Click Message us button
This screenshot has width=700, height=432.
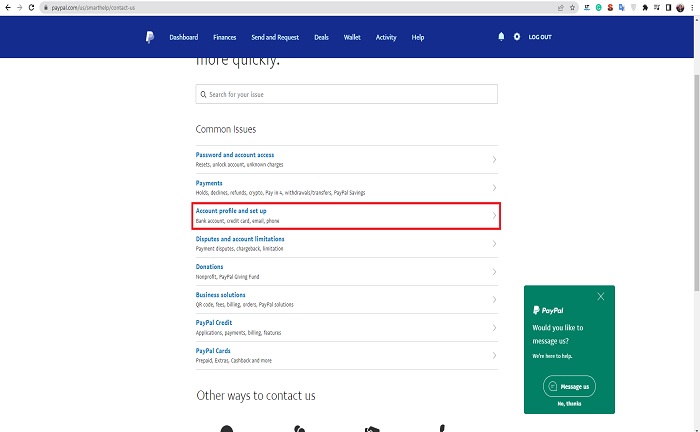pyautogui.click(x=569, y=386)
